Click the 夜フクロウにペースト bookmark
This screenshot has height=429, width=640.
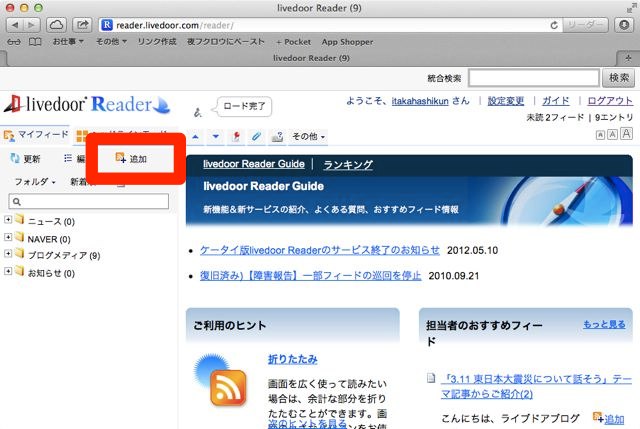(226, 42)
